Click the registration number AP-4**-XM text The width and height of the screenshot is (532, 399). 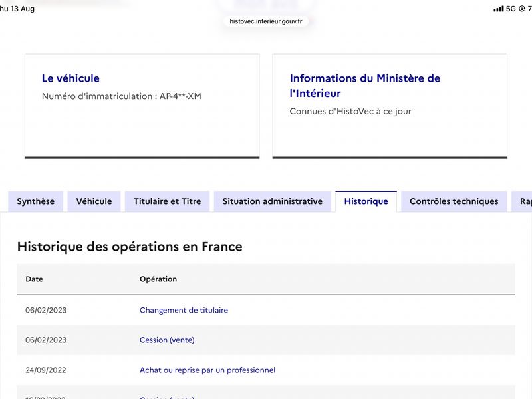click(180, 96)
